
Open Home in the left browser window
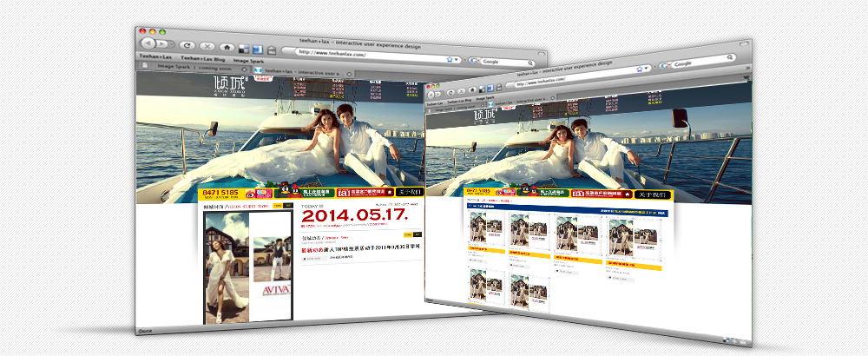click(226, 47)
